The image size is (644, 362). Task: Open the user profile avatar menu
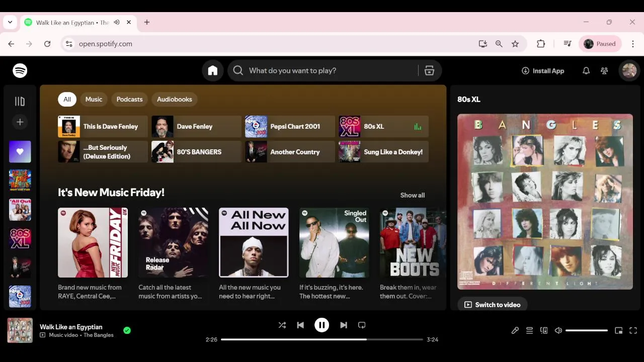click(x=629, y=71)
